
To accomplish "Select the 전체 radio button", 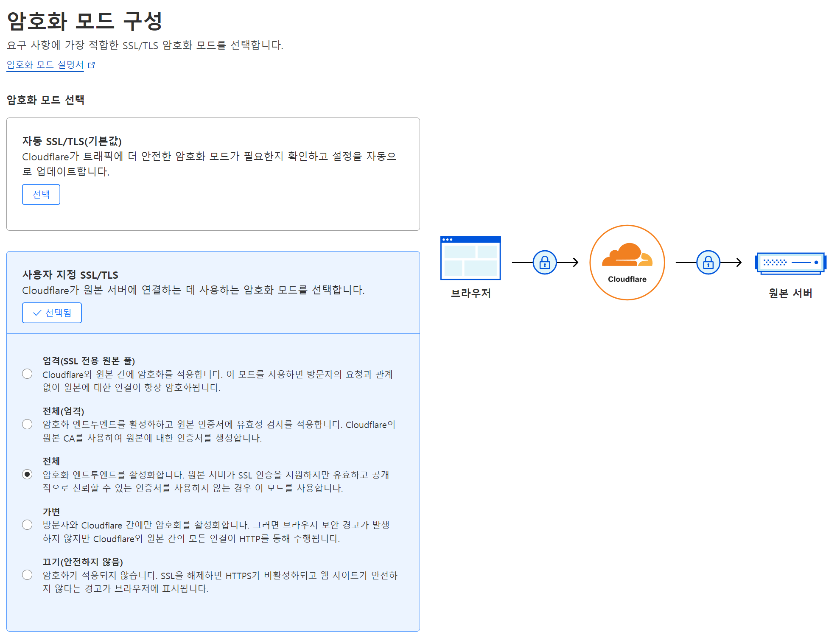I will pos(27,474).
